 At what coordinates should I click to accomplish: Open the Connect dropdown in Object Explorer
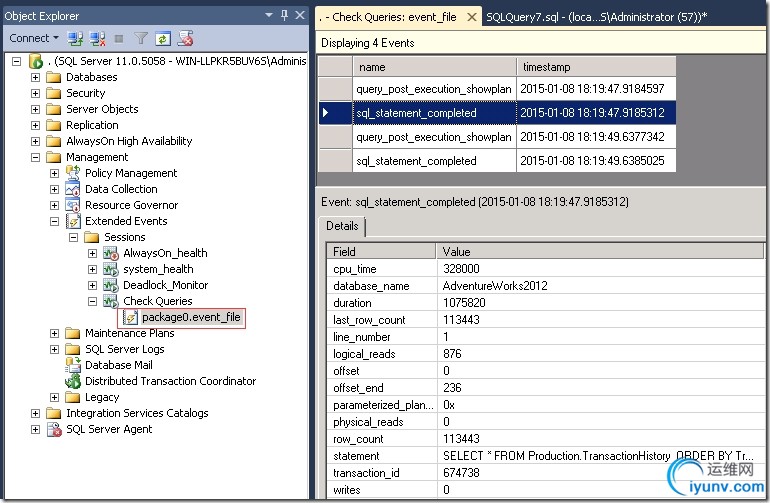(x=33, y=38)
